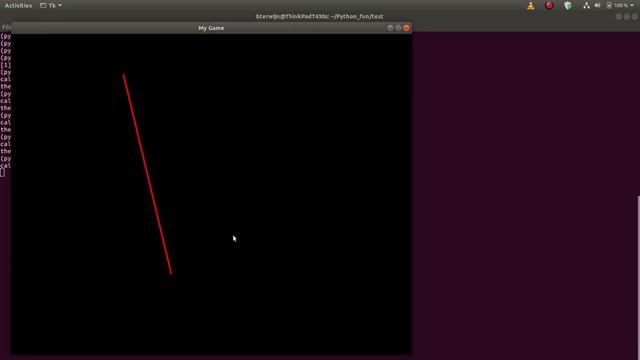Image resolution: width=640 pixels, height=360 pixels.
Task: Open the network status icon
Action: pos(587,6)
